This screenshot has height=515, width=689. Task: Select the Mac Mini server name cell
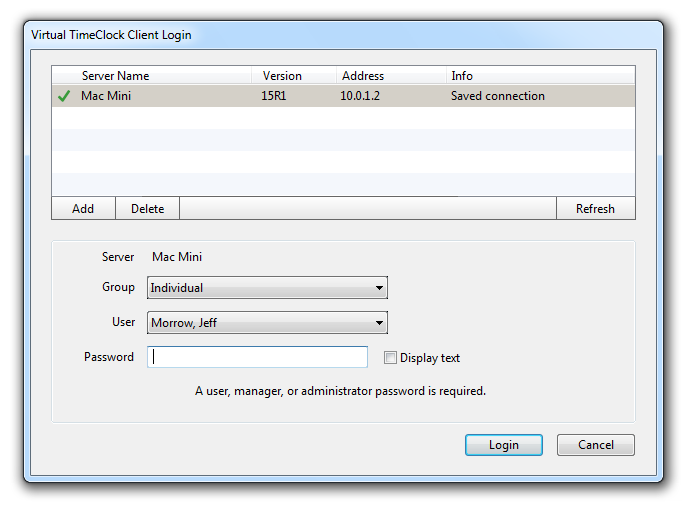point(106,96)
